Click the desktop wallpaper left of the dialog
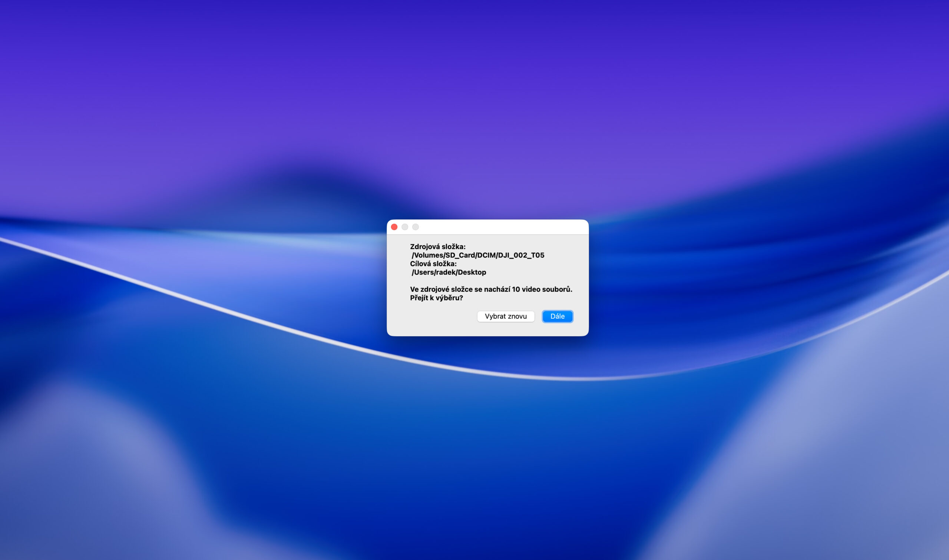The image size is (949, 560). [189, 279]
